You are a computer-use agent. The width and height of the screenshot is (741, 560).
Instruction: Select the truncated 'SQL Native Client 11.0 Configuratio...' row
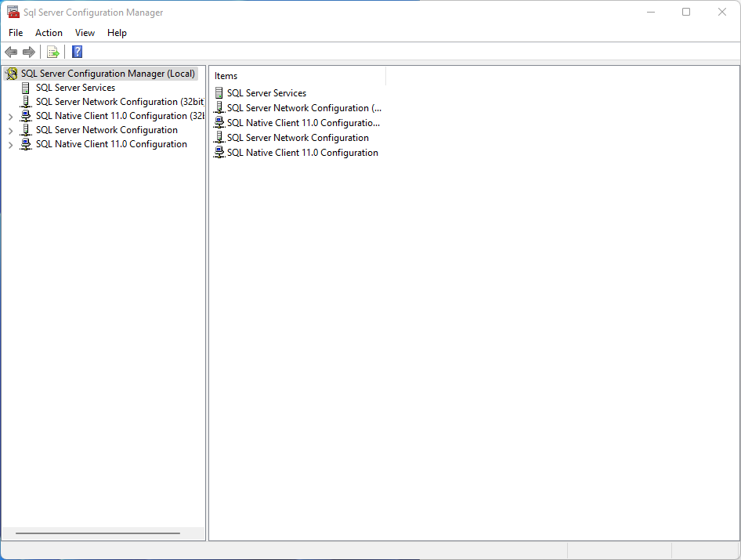pos(303,123)
